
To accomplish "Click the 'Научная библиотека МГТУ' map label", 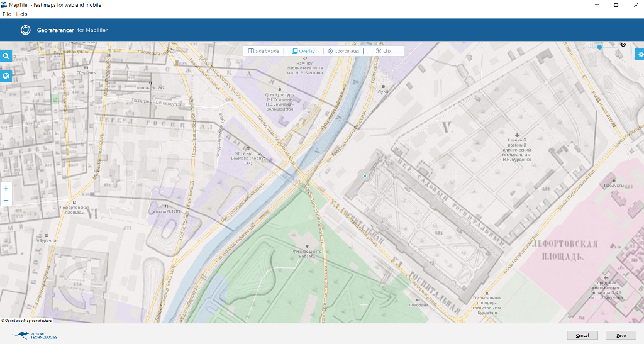I will coord(305,68).
